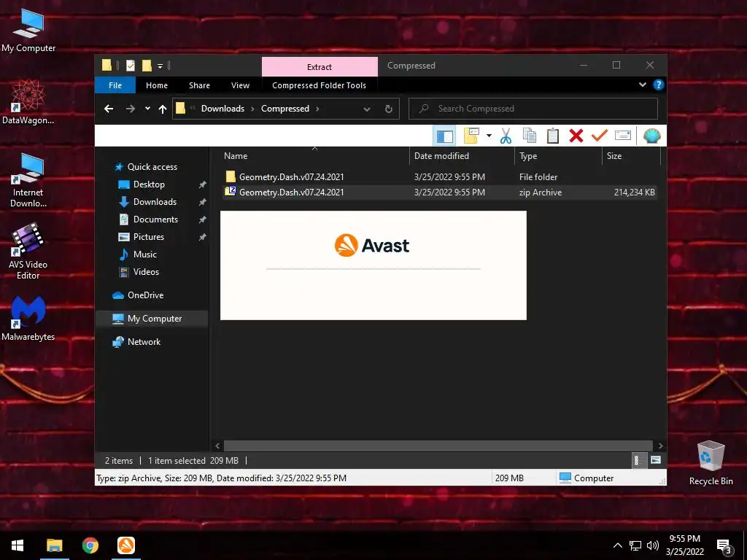Image resolution: width=747 pixels, height=560 pixels.
Task: Click the Windows Start button
Action: [x=18, y=545]
